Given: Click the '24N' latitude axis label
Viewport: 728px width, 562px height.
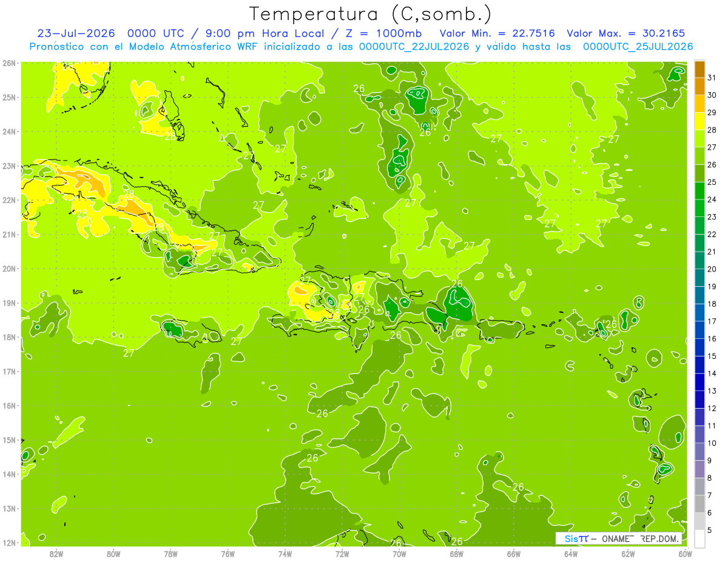Looking at the screenshot, I should (9, 132).
